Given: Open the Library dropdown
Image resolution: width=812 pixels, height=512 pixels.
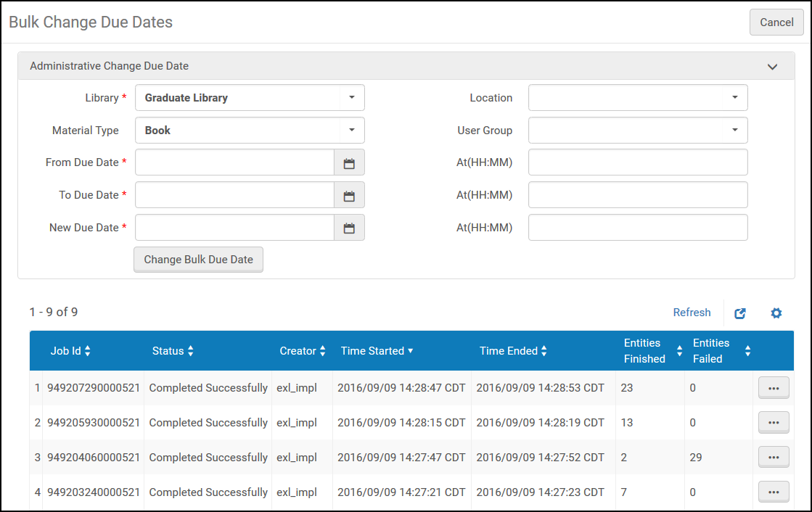Looking at the screenshot, I should tap(250, 98).
